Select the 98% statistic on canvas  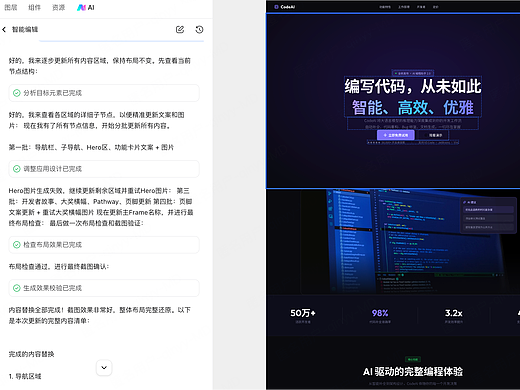point(380,313)
